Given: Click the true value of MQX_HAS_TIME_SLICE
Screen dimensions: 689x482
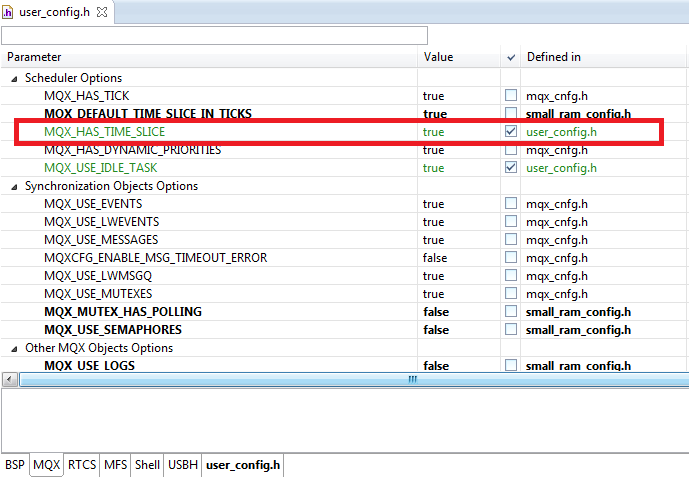Looking at the screenshot, I should [433, 132].
